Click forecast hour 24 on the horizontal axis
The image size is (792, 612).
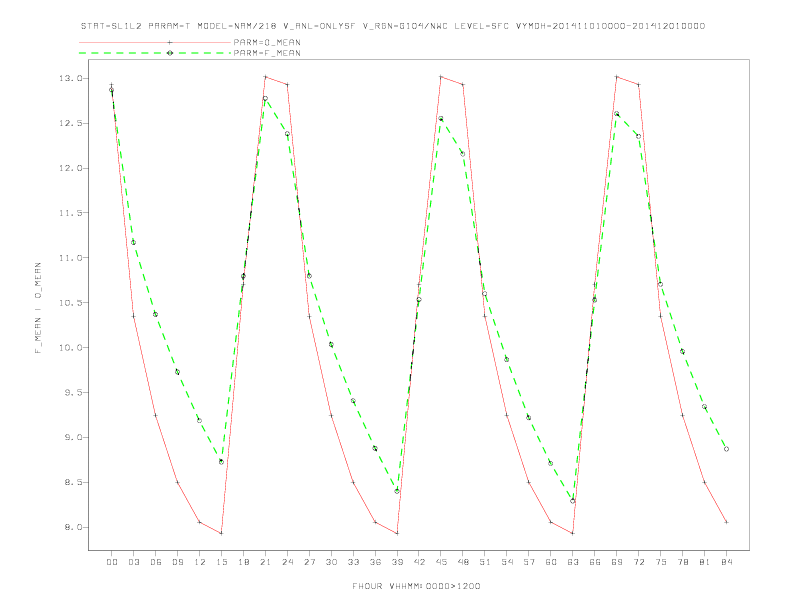click(x=287, y=562)
